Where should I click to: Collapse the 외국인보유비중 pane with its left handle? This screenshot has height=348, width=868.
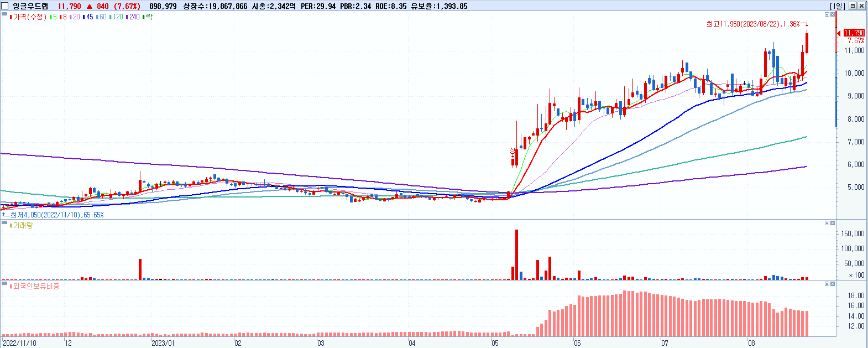pos(4,283)
